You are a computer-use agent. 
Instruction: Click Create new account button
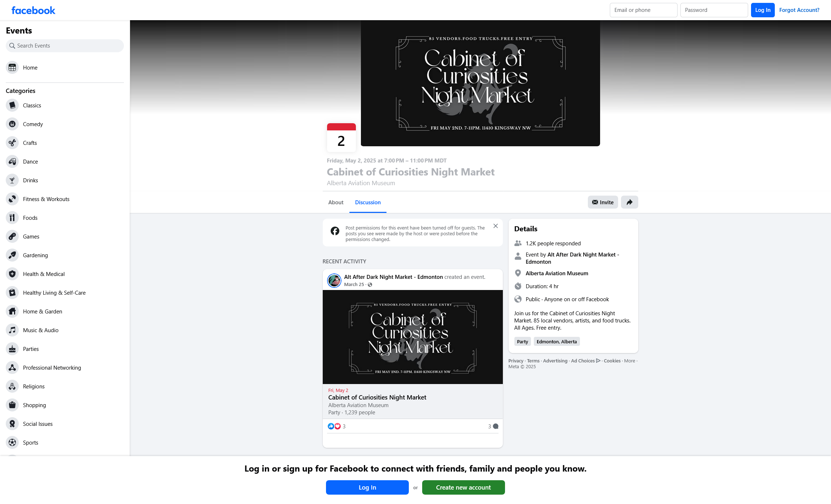point(463,487)
